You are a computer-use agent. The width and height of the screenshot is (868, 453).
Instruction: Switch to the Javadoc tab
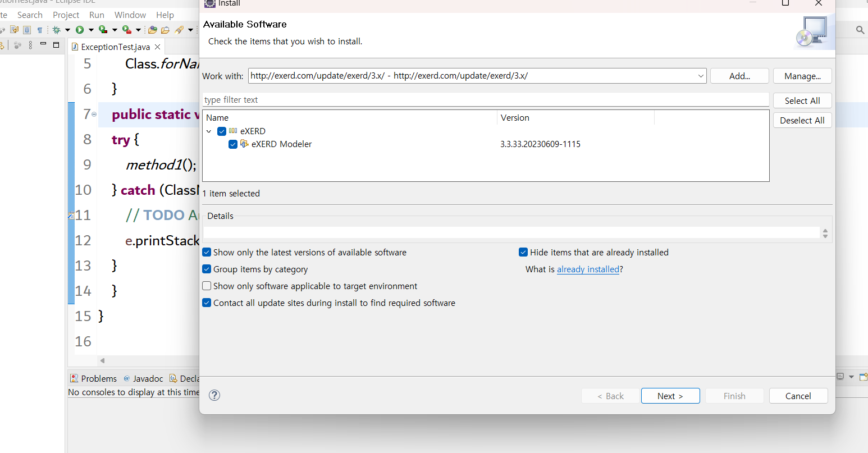click(143, 378)
